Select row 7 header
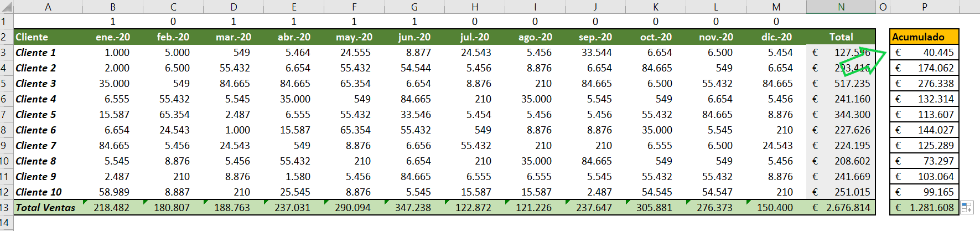This screenshot has height=231, width=980. click(6, 115)
